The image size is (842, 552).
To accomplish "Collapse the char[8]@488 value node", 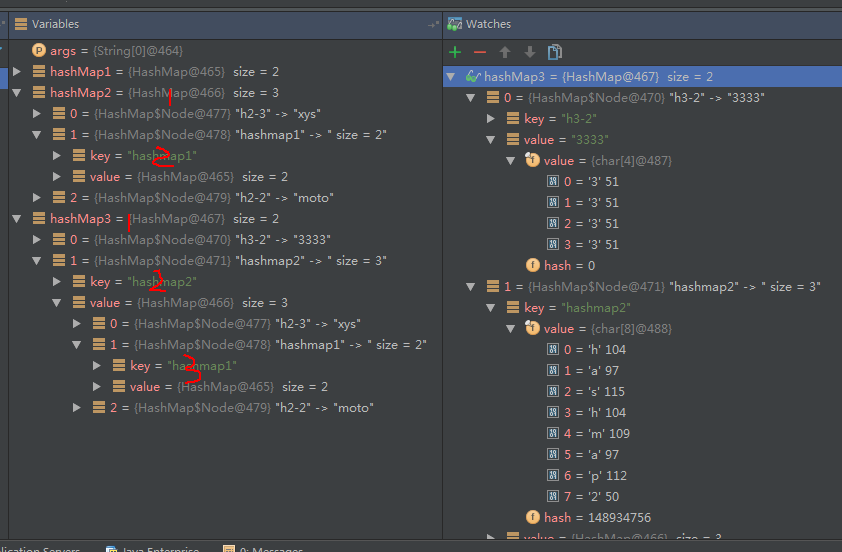I will tap(511, 329).
